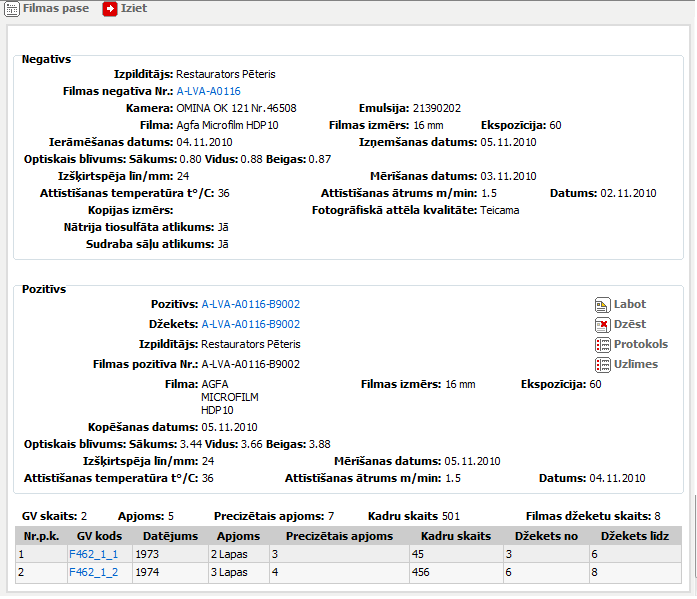The image size is (697, 599).
Task: Open GV kods link F462_1_1
Action: tap(93, 554)
